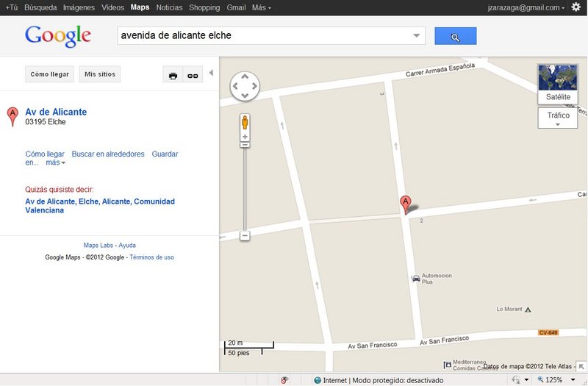Screen dimensions: 588x386
Task: Click the blue search magnifier button
Action: pyautogui.click(x=455, y=36)
